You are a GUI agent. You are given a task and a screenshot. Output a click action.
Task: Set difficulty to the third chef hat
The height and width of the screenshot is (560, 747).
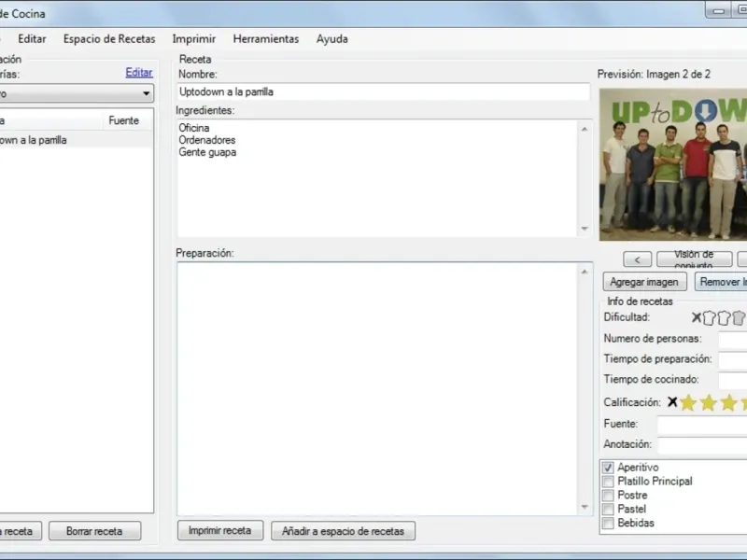(739, 317)
